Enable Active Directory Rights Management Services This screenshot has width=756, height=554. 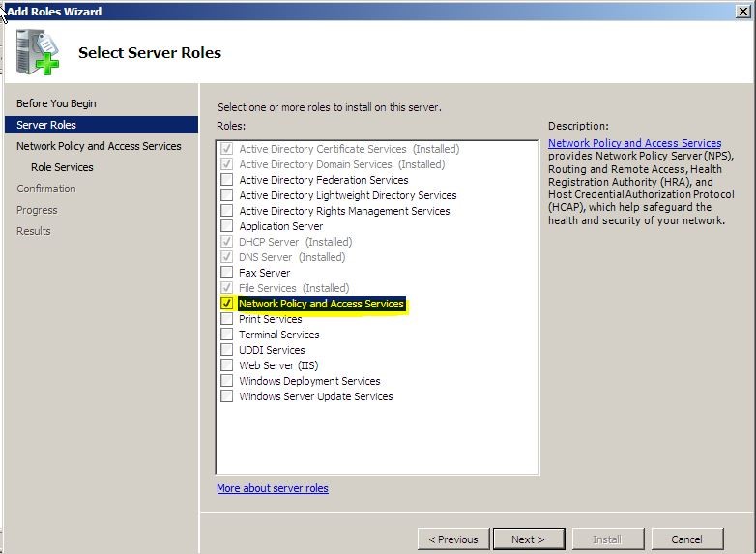pos(226,211)
